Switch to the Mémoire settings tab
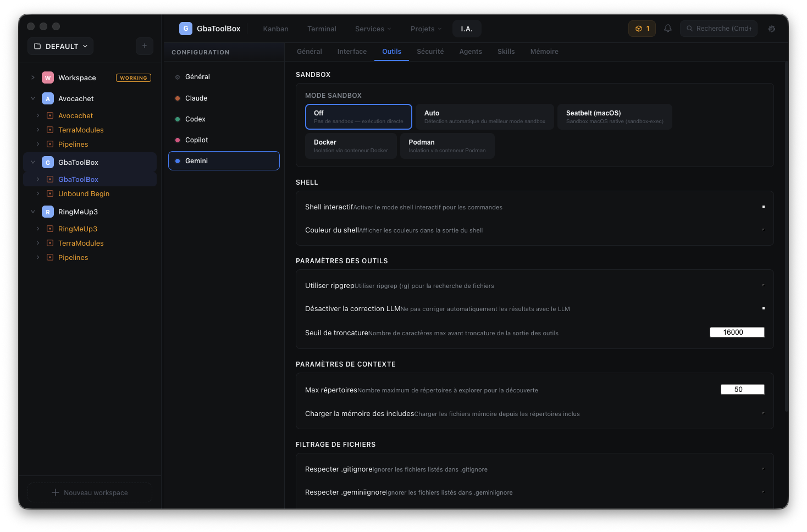 click(544, 52)
